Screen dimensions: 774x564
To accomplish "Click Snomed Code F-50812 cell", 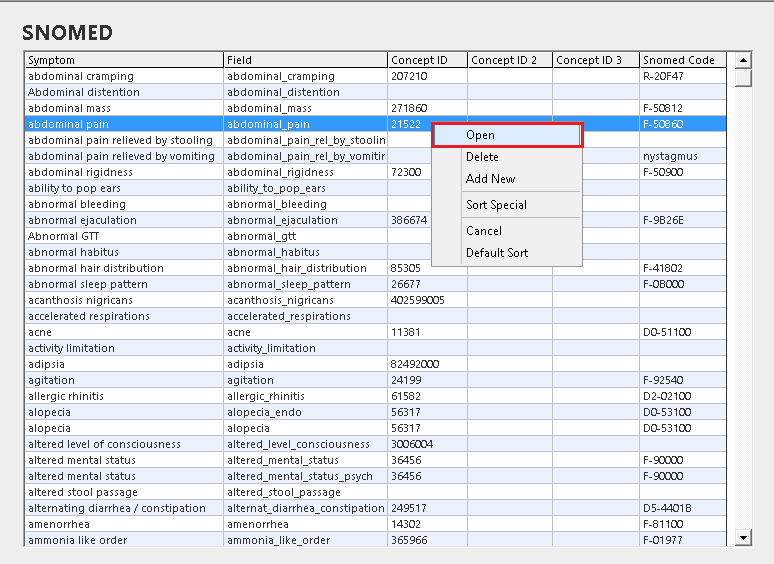I will click(683, 108).
